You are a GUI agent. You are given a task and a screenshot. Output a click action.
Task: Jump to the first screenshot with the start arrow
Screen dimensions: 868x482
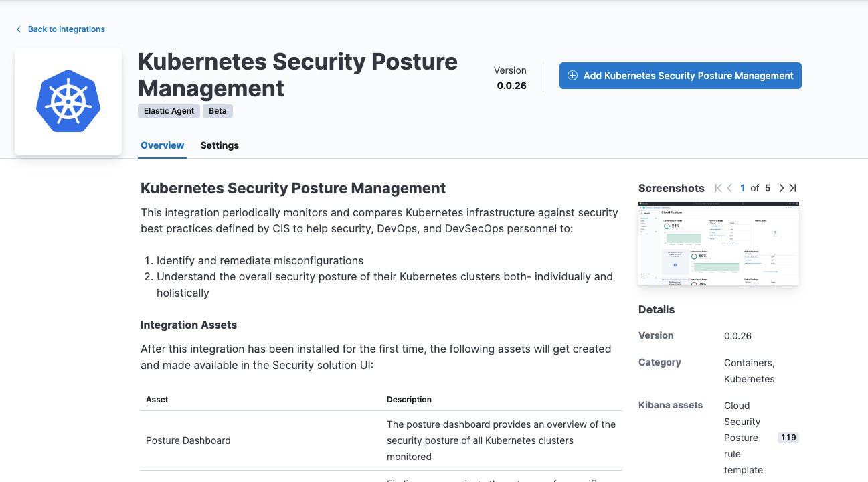(717, 188)
